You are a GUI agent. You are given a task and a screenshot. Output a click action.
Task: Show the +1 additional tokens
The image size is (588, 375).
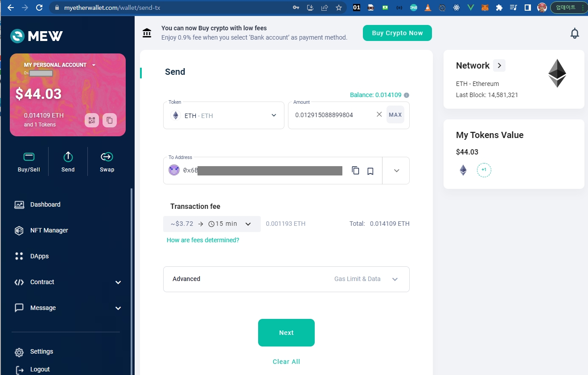pyautogui.click(x=484, y=170)
